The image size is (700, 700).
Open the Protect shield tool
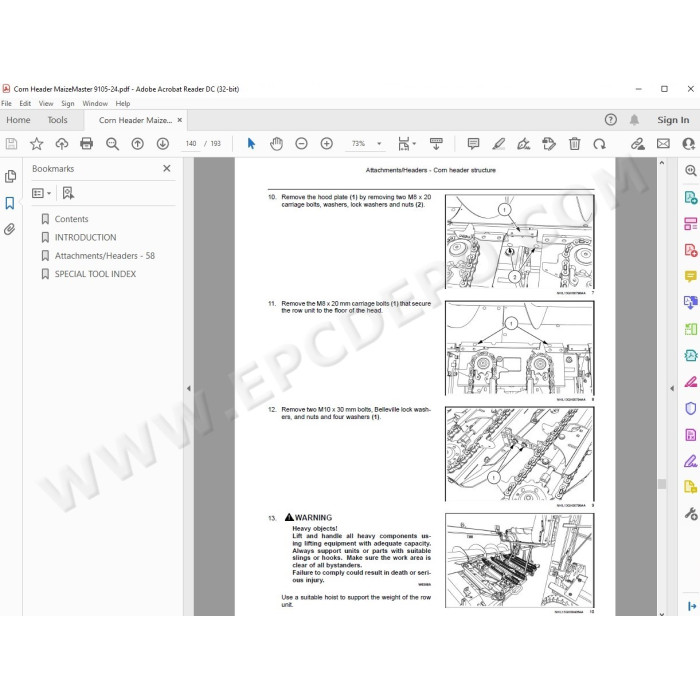tap(690, 408)
